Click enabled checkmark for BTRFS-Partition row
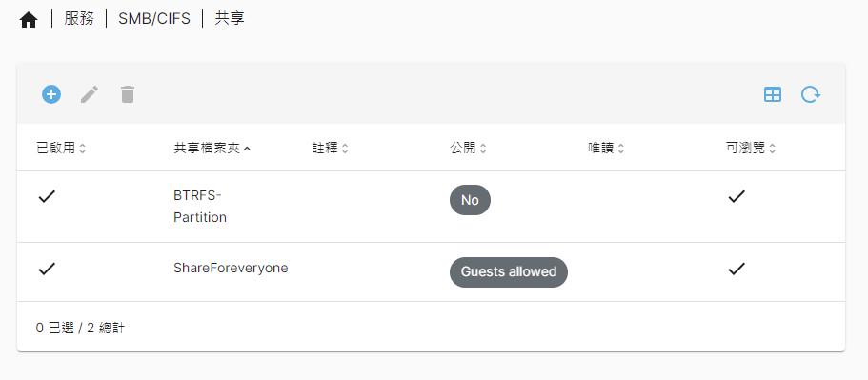This screenshot has width=868, height=380. [x=47, y=196]
